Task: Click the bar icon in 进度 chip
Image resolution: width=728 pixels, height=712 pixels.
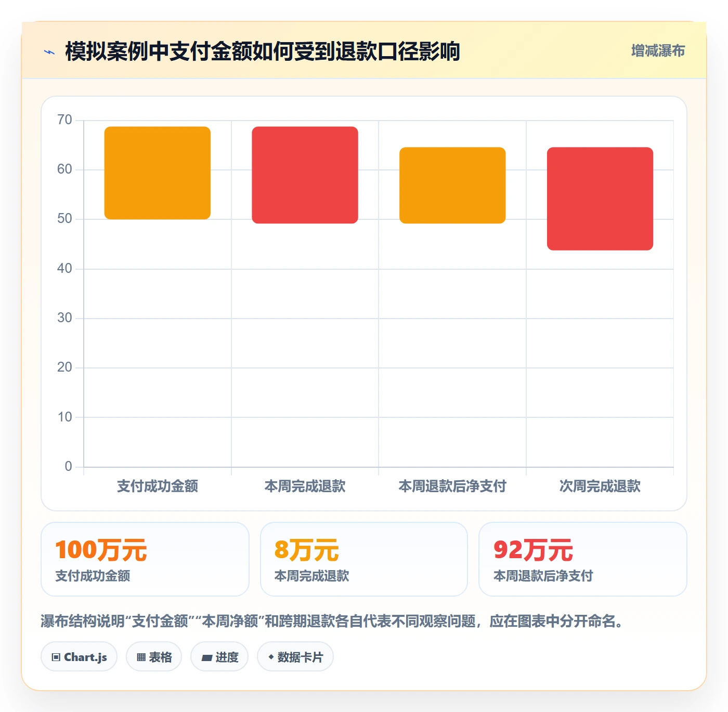Action: [206, 658]
